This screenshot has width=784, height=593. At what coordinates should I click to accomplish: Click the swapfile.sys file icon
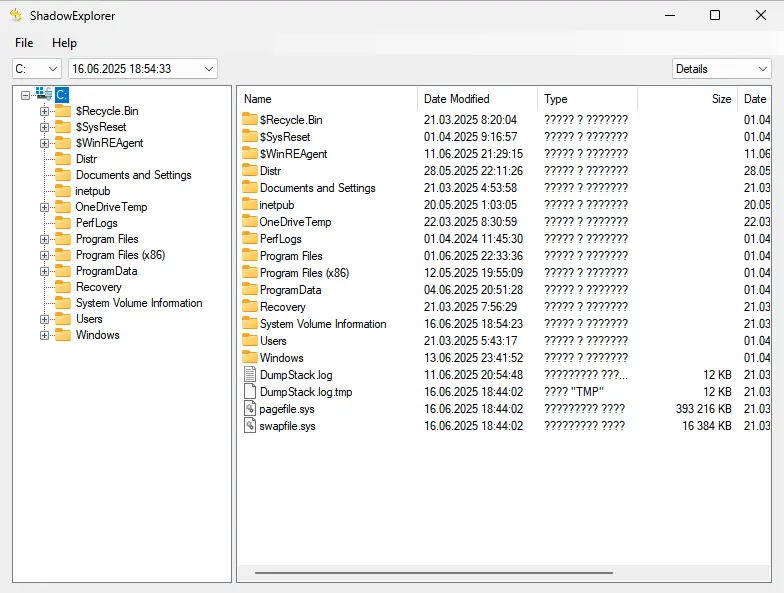[250, 426]
